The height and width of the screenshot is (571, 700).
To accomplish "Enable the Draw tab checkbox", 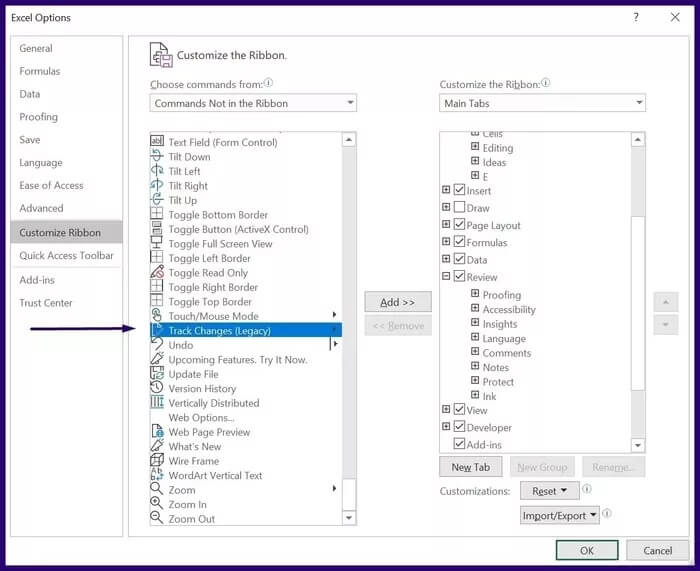I will pos(459,207).
